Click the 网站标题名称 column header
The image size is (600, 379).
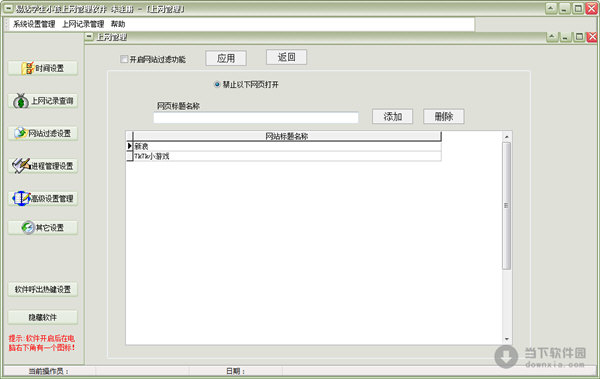pos(287,136)
